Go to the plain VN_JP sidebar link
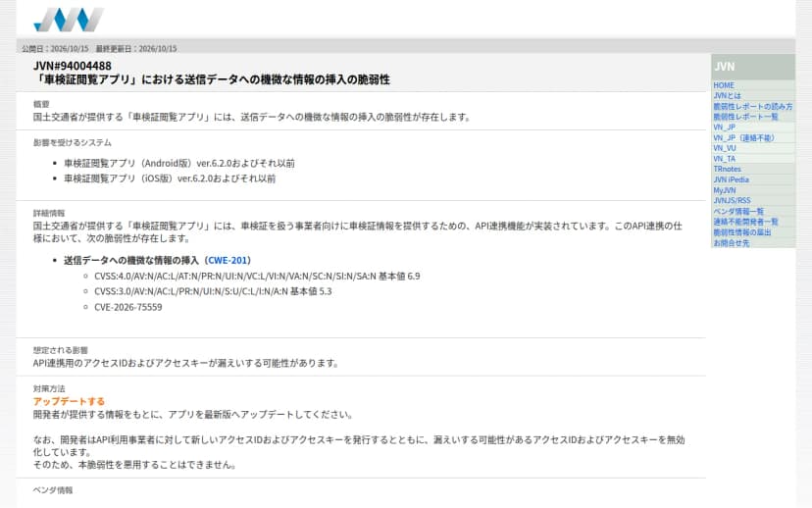The height and width of the screenshot is (508, 812). tap(724, 127)
